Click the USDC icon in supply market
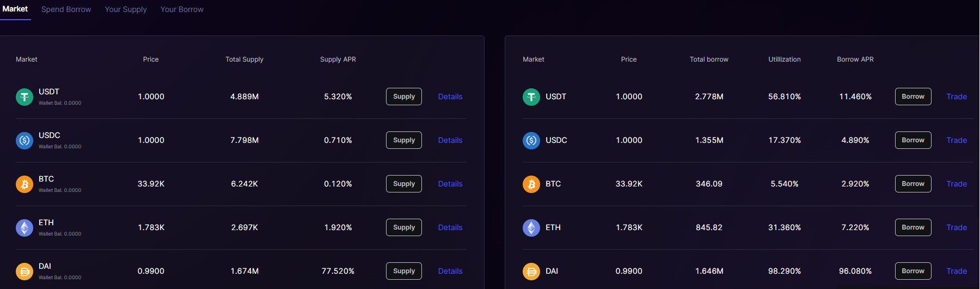Viewport: 980px width, 289px height. coord(24,141)
